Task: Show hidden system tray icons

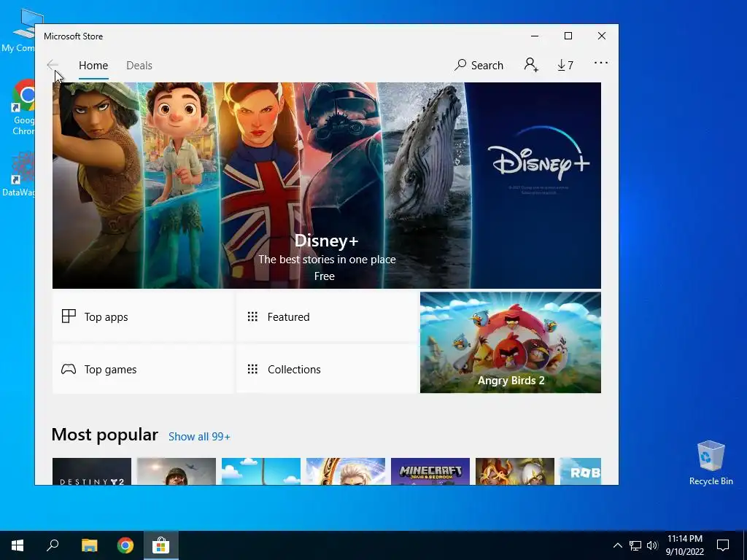Action: 617,545
